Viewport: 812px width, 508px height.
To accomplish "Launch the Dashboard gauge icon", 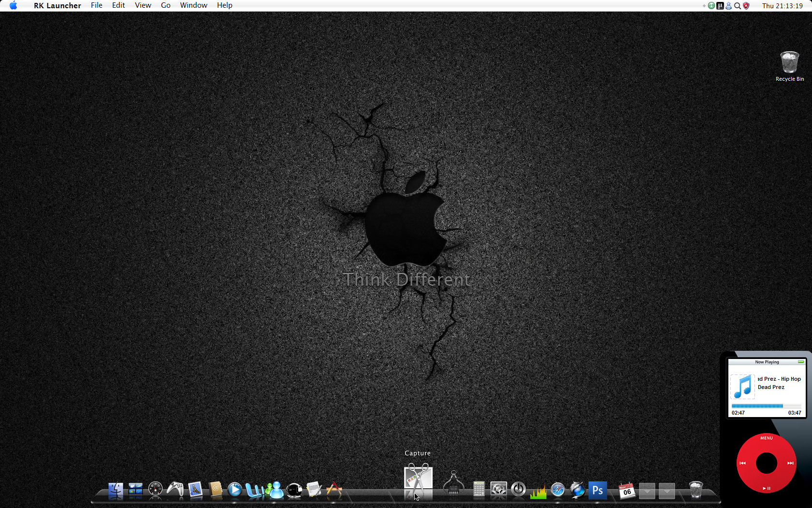I will point(155,490).
